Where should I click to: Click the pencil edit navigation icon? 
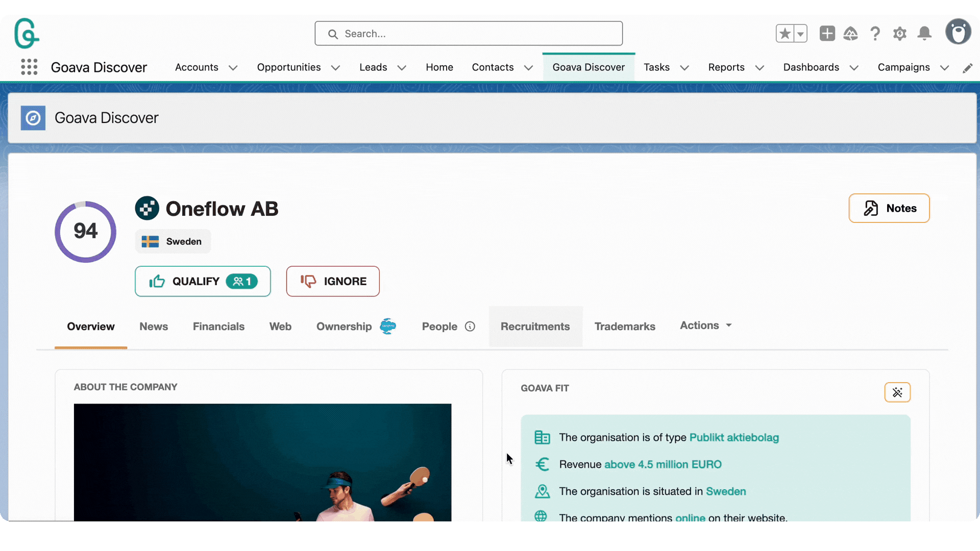[x=967, y=68]
